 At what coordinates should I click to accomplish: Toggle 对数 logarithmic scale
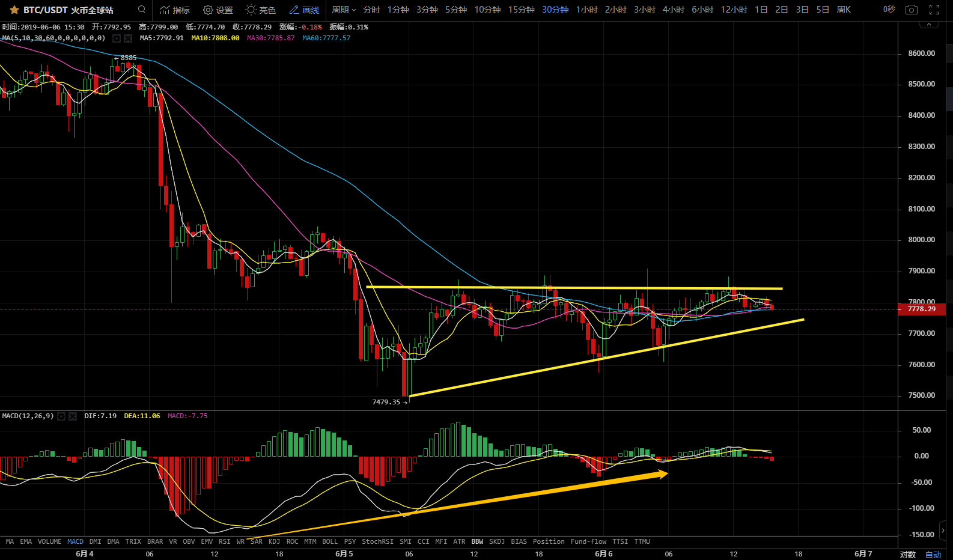pyautogui.click(x=907, y=554)
